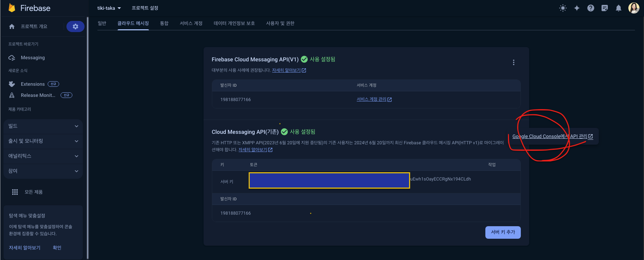The width and height of the screenshot is (644, 260).
Task: Expand the 빌드 category
Action: [x=43, y=126]
